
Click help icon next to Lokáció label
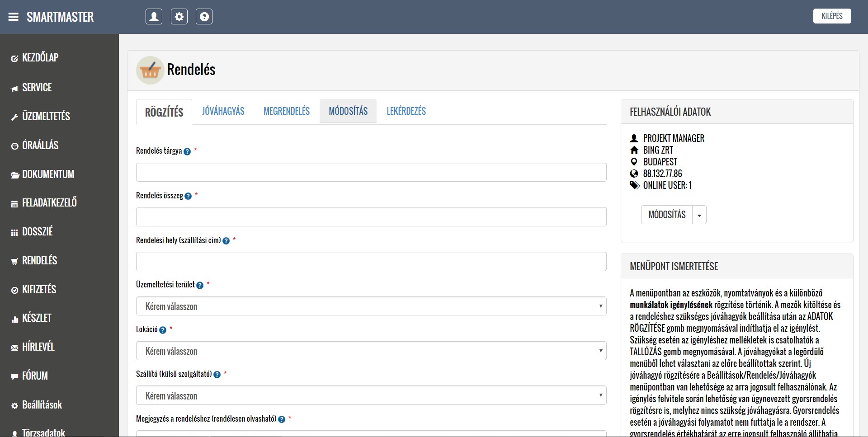pyautogui.click(x=163, y=330)
